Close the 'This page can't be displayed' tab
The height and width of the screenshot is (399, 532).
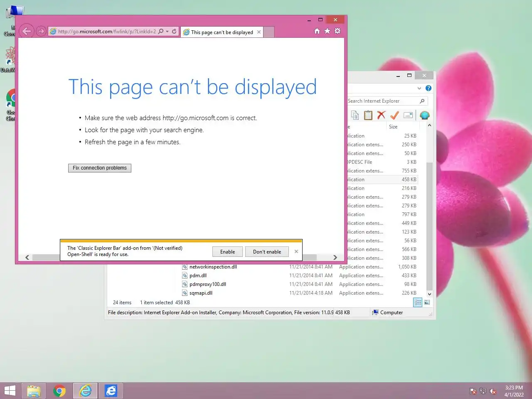(259, 32)
